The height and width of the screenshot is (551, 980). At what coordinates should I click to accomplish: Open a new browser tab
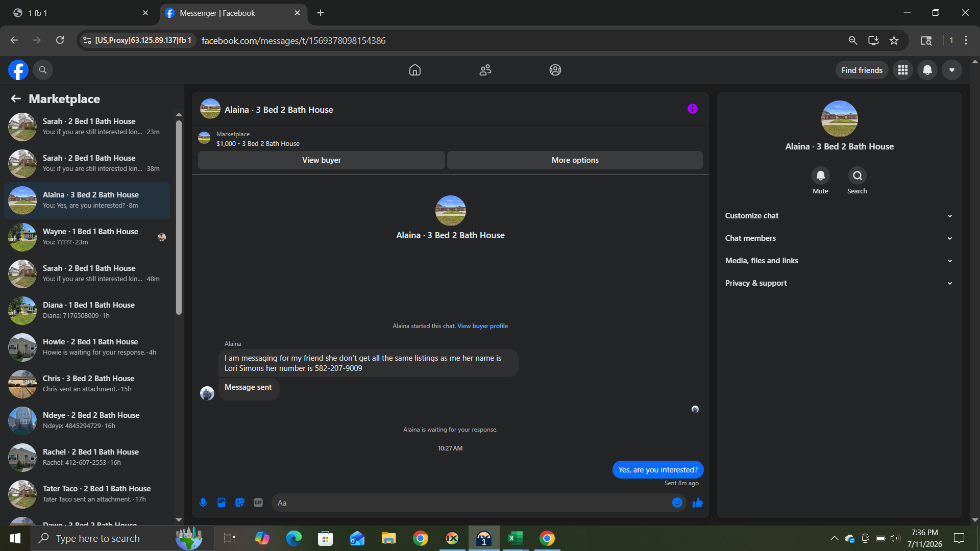click(x=321, y=13)
